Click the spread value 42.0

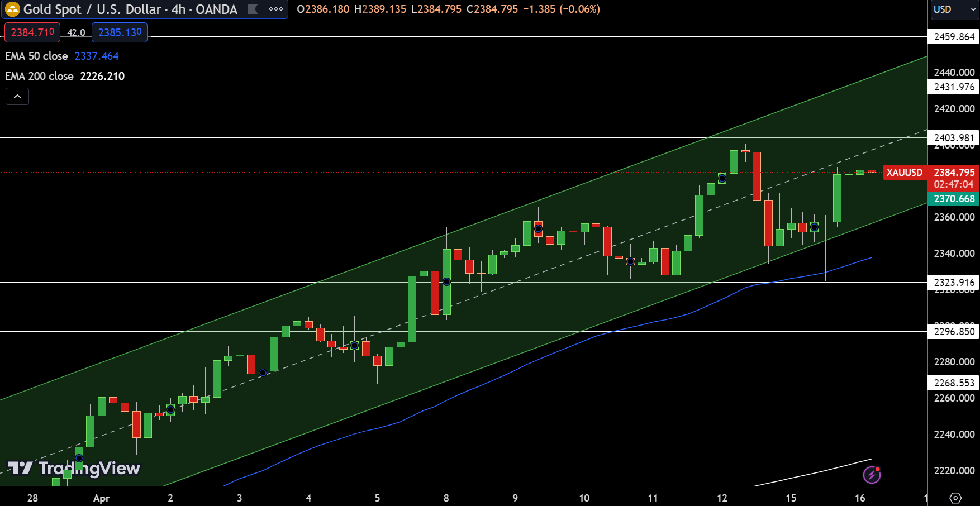pyautogui.click(x=76, y=32)
